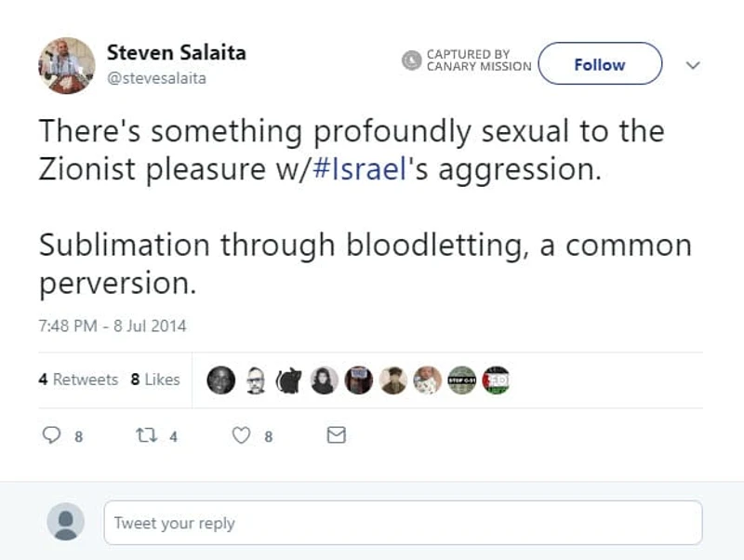Click Steven Salaita's display name
The image size is (744, 560).
[176, 52]
